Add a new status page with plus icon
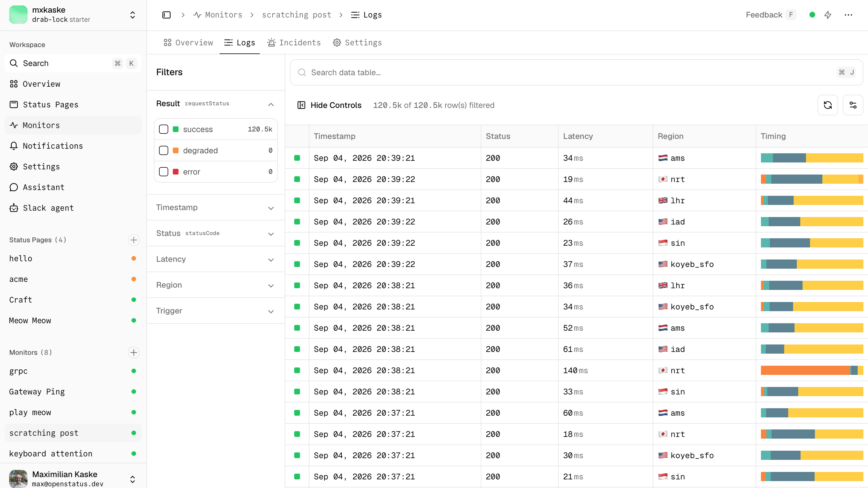 pyautogui.click(x=134, y=240)
